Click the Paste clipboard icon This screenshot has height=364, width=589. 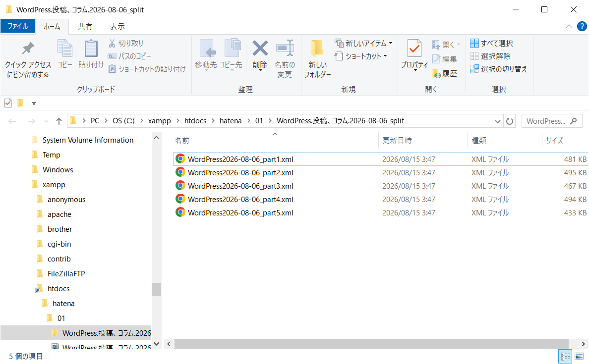(91, 54)
